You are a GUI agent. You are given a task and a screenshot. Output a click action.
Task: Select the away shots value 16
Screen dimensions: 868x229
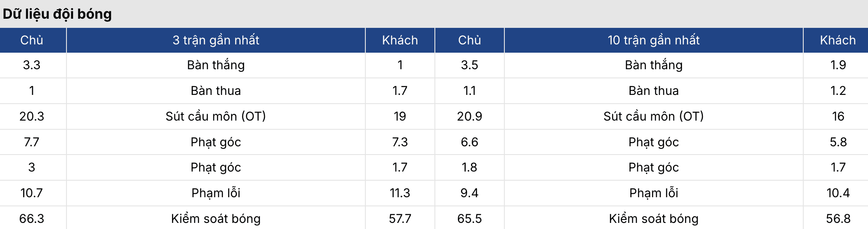(x=838, y=116)
